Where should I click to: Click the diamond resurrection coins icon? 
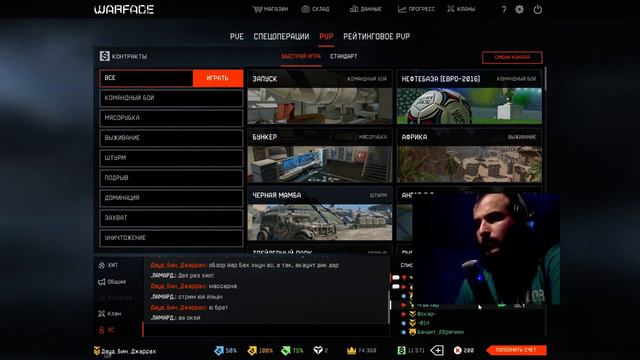click(318, 350)
